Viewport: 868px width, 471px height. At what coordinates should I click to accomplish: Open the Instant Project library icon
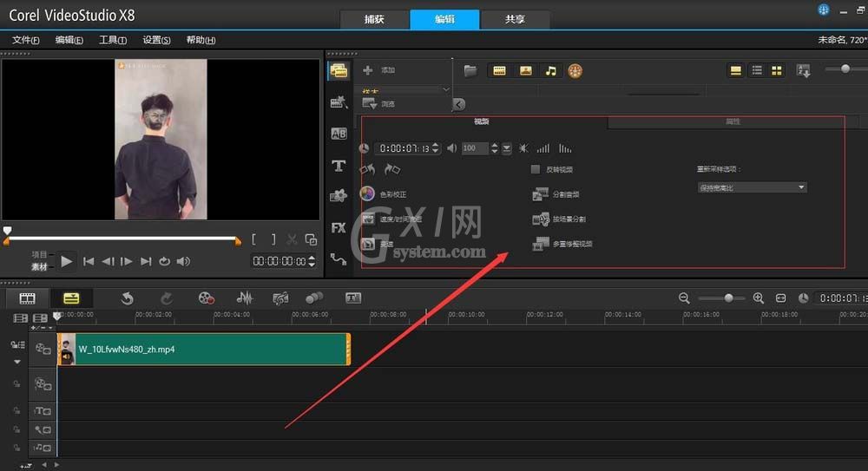point(339,101)
